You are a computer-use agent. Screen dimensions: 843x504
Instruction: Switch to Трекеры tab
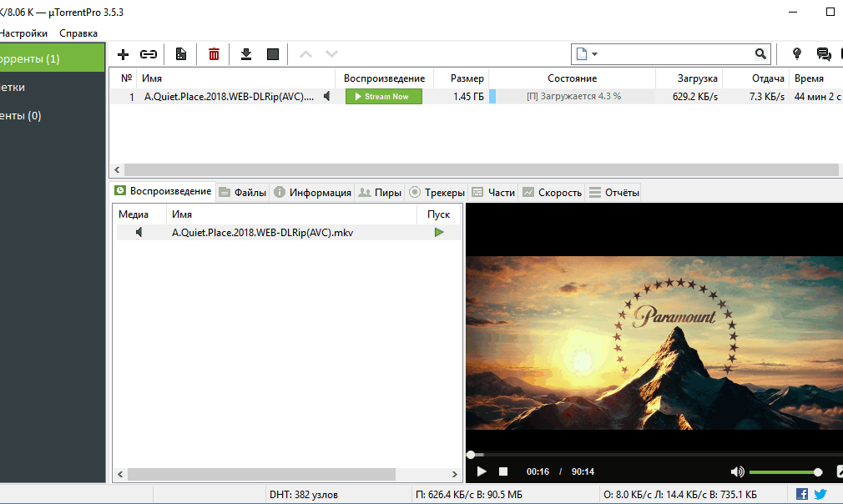point(437,193)
